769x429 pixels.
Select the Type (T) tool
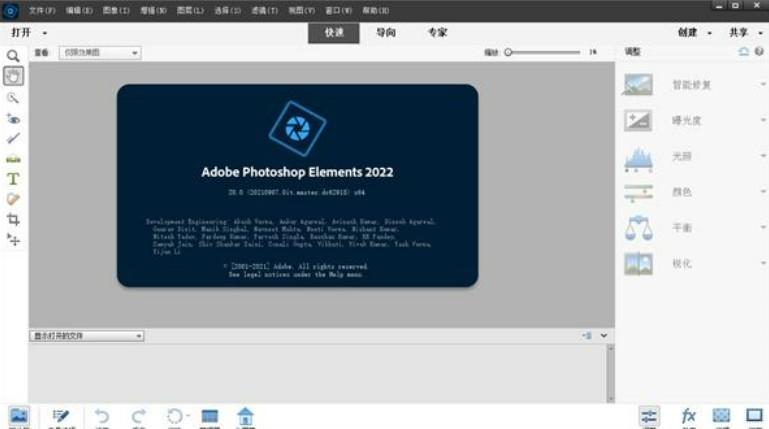pos(13,179)
